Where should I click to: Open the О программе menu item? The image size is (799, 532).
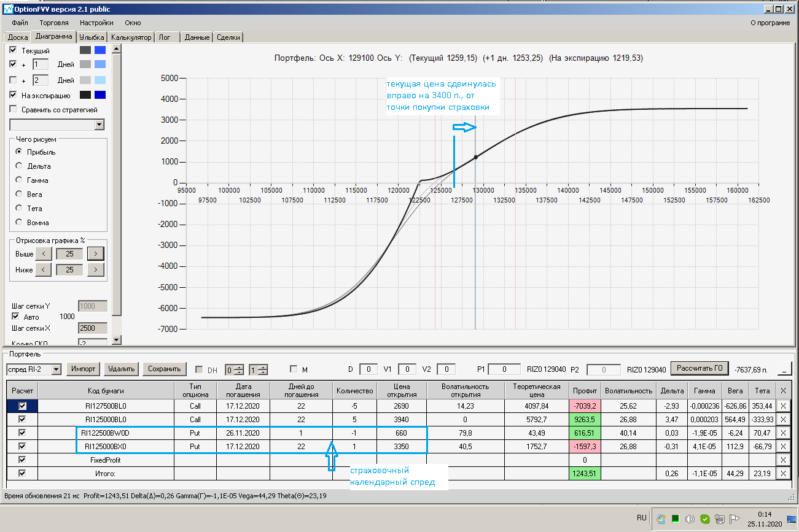coord(771,23)
